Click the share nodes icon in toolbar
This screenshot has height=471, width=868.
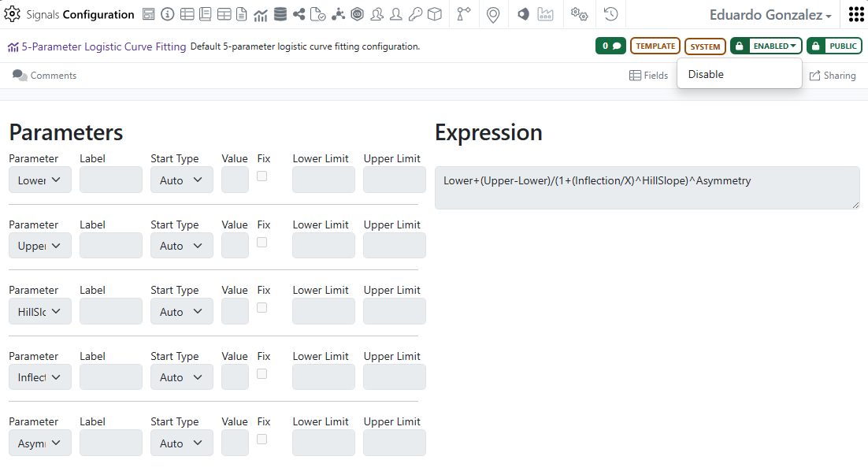tap(299, 14)
